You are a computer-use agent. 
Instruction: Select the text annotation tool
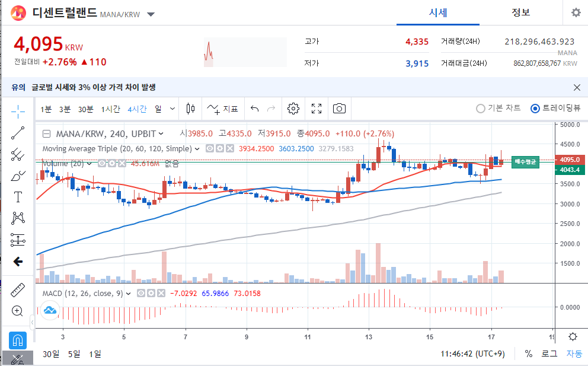[18, 197]
